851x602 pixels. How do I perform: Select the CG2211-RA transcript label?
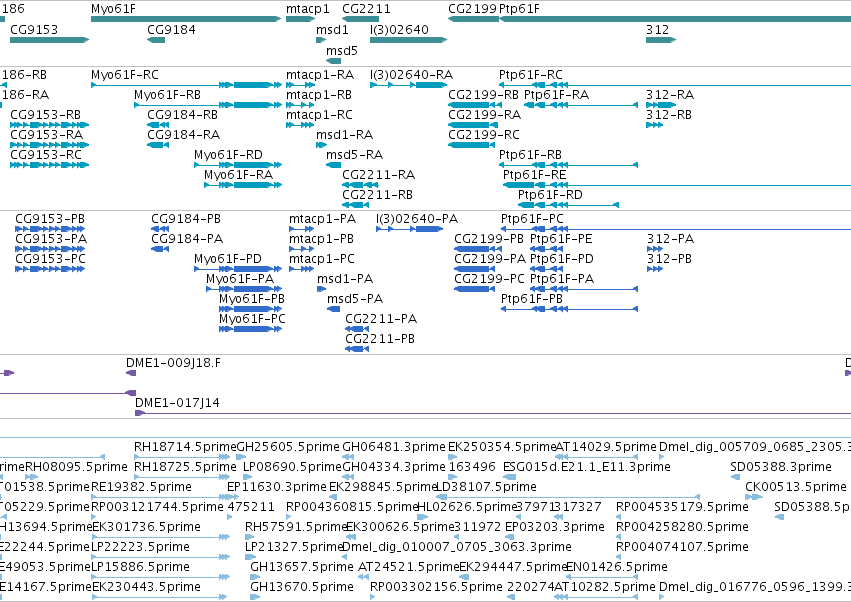[x=378, y=175]
